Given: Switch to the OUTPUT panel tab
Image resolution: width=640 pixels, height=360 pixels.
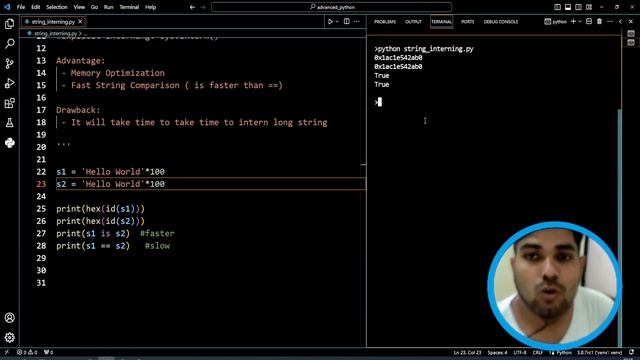Looking at the screenshot, I should tap(413, 22).
